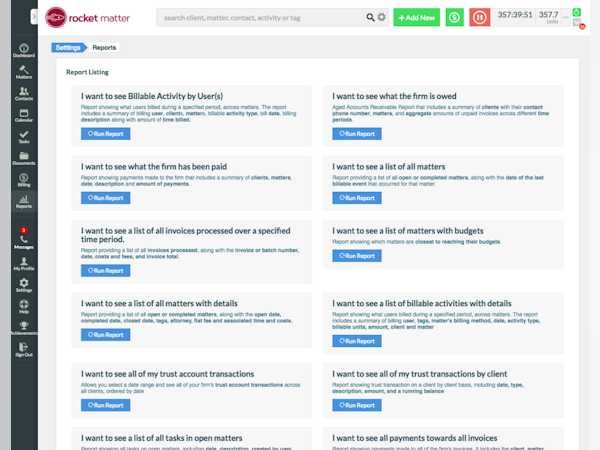Click the Report Listing heading
The width and height of the screenshot is (600, 450).
(87, 72)
